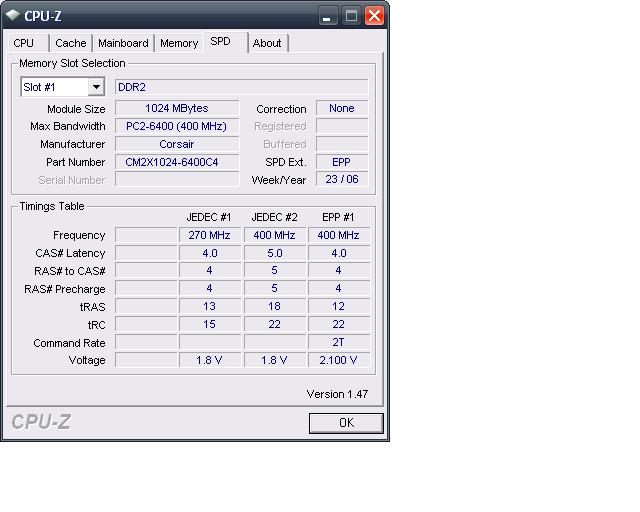
Task: Maximize the CPU-Z window
Action: tap(351, 16)
